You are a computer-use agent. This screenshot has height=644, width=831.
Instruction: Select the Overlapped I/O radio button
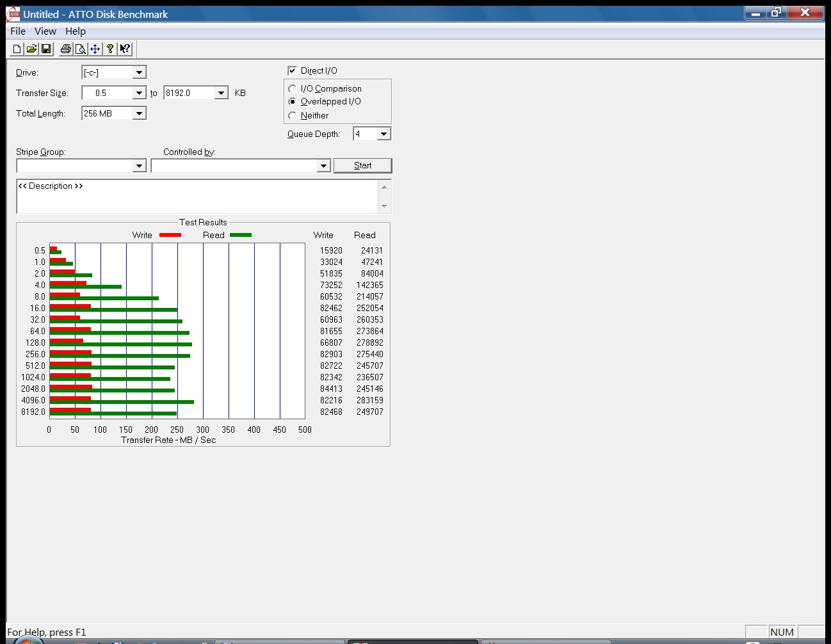tap(293, 102)
